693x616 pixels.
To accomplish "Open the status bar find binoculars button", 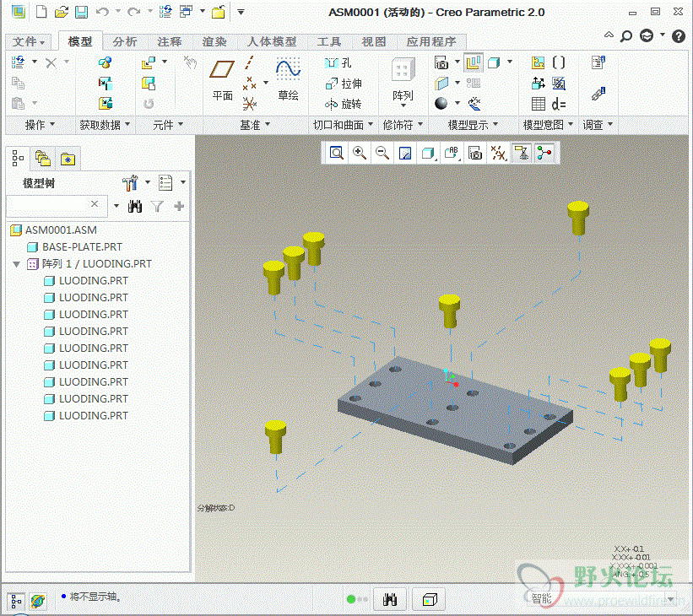I will point(389,599).
